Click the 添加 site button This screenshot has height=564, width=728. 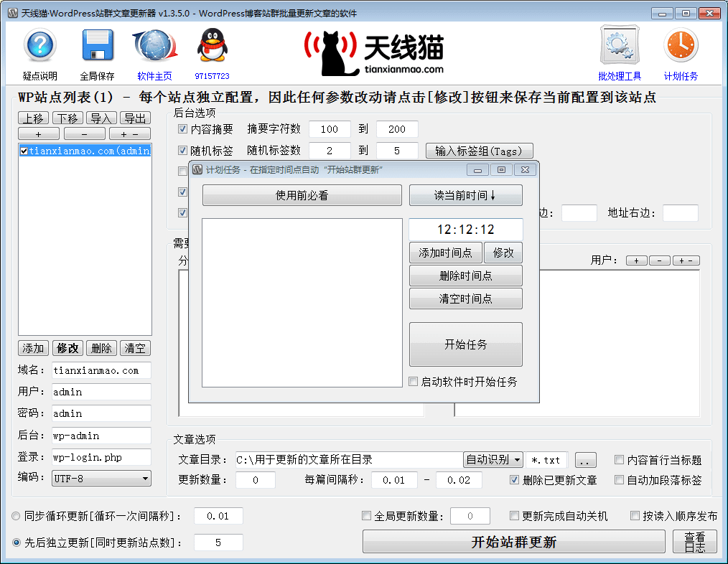(x=33, y=348)
